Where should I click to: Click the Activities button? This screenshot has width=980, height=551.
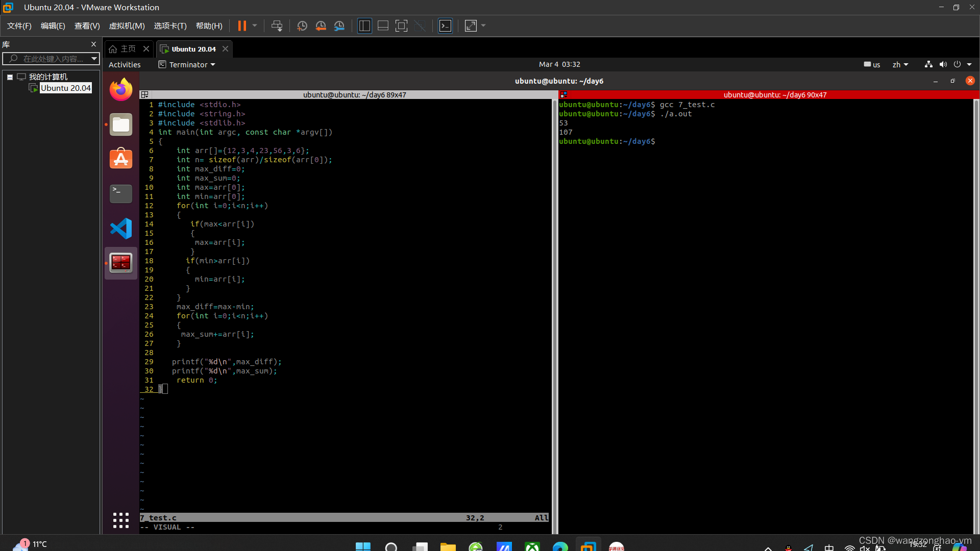point(125,65)
